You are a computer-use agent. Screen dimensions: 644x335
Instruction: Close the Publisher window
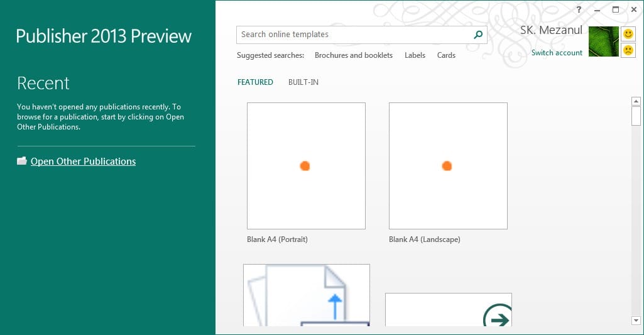click(634, 9)
